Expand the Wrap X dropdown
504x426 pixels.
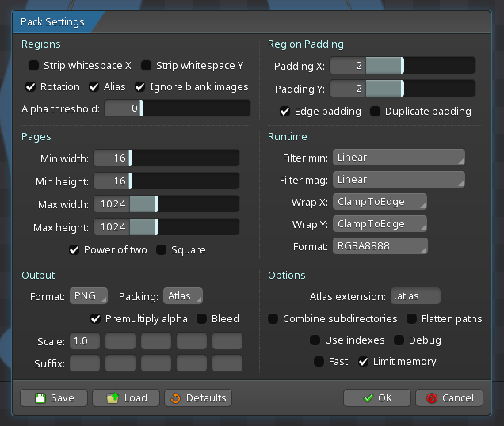point(380,202)
